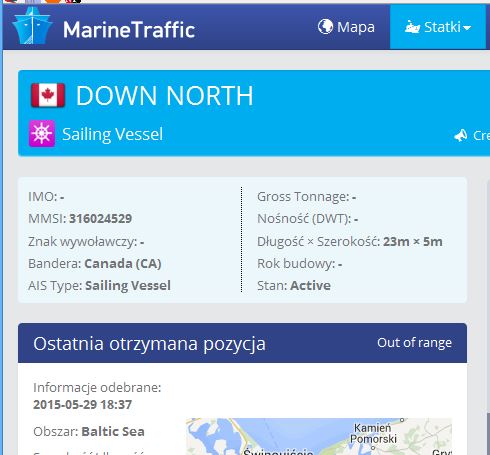The width and height of the screenshot is (490, 455).
Task: Click the ship icon beside Statki
Action: (412, 27)
